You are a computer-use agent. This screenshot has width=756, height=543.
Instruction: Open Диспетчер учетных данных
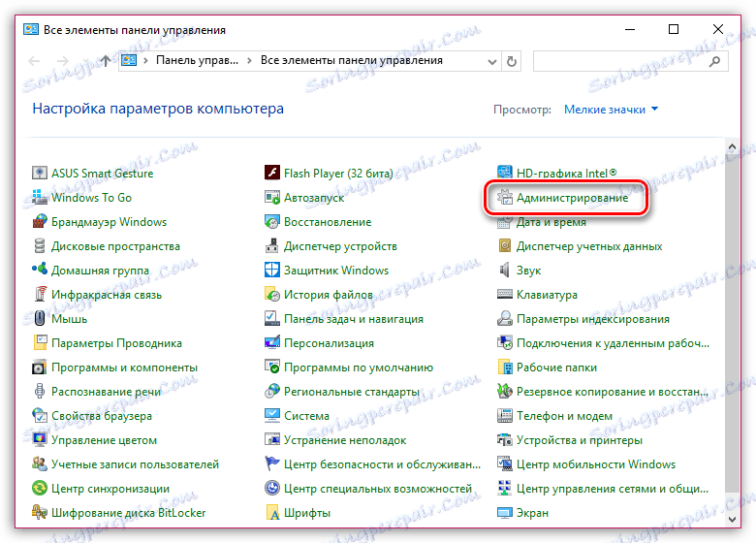(580, 246)
